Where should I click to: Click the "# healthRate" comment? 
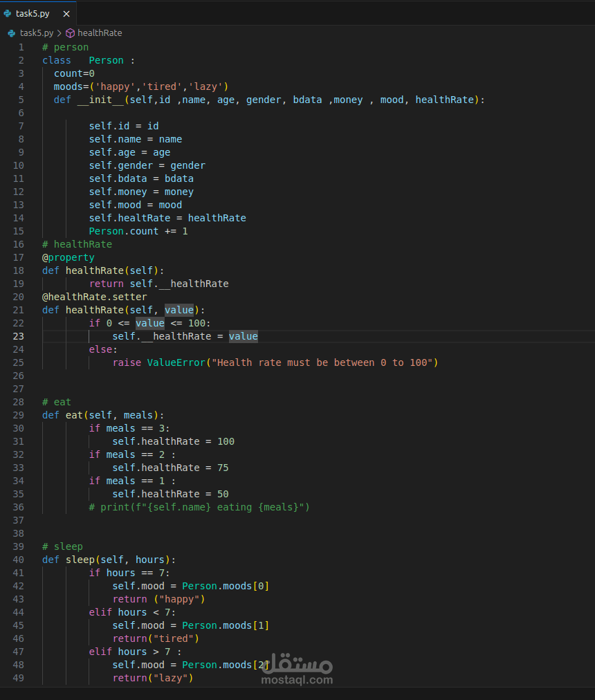[77, 244]
